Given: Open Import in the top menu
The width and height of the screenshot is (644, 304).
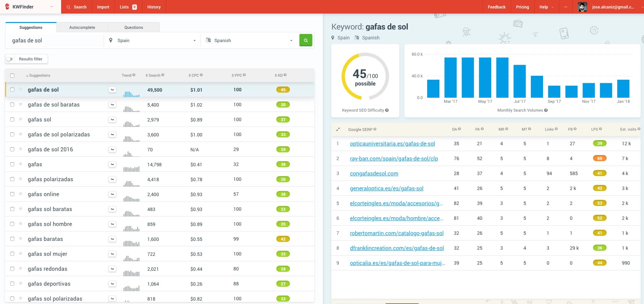Looking at the screenshot, I should [103, 7].
